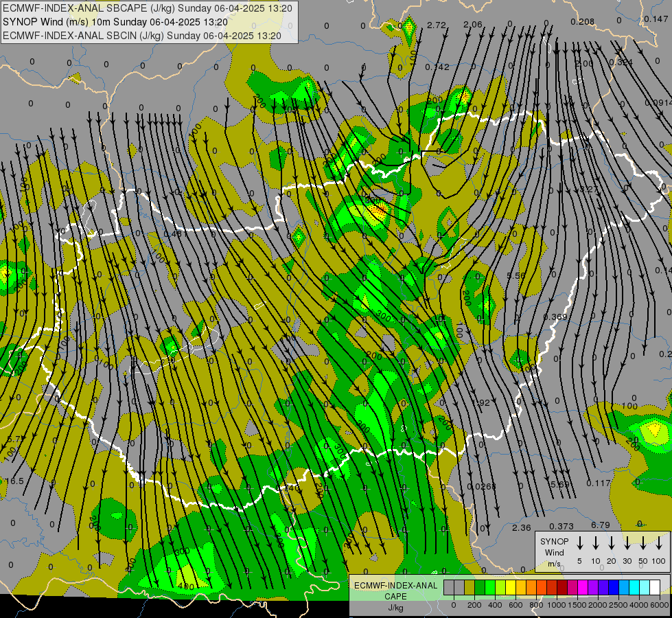The height and width of the screenshot is (618, 672).
Task: Select the yellow swatch in CAPE legend
Action: pos(511,588)
